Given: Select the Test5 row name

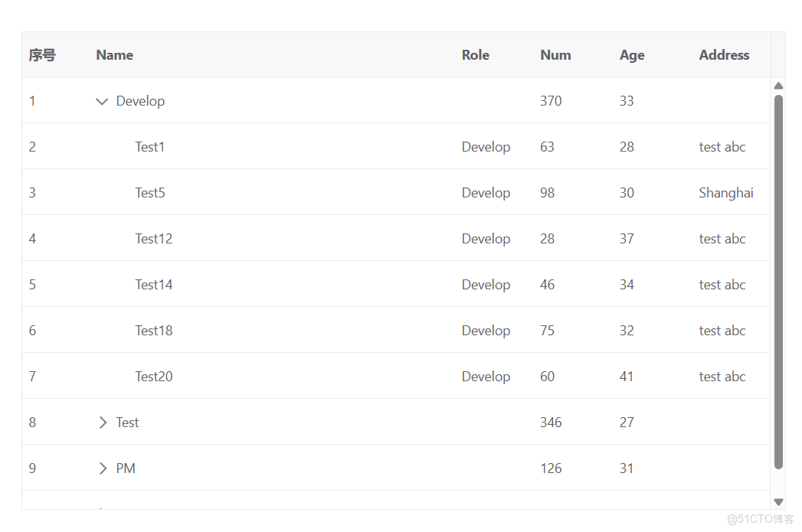Looking at the screenshot, I should point(150,193).
